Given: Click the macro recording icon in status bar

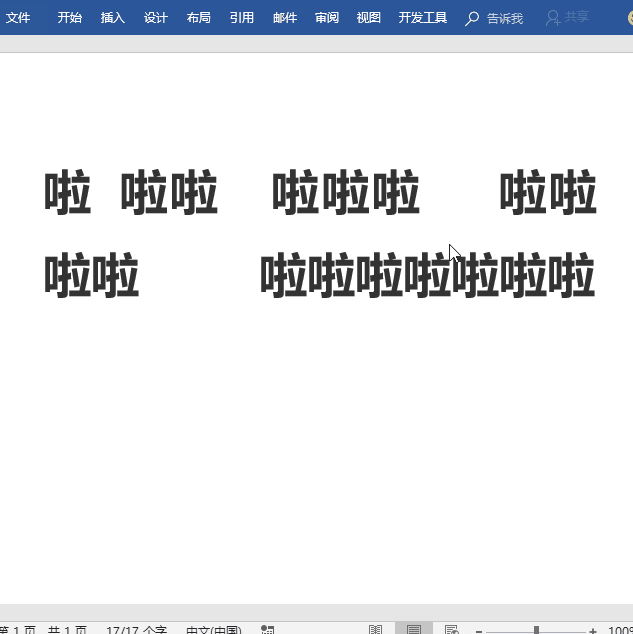Looking at the screenshot, I should (x=268, y=630).
